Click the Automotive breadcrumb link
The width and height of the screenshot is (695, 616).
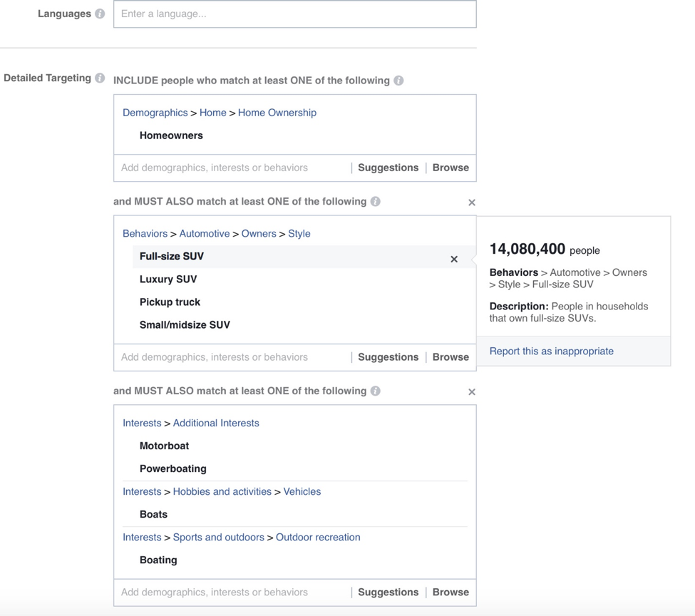click(x=205, y=233)
